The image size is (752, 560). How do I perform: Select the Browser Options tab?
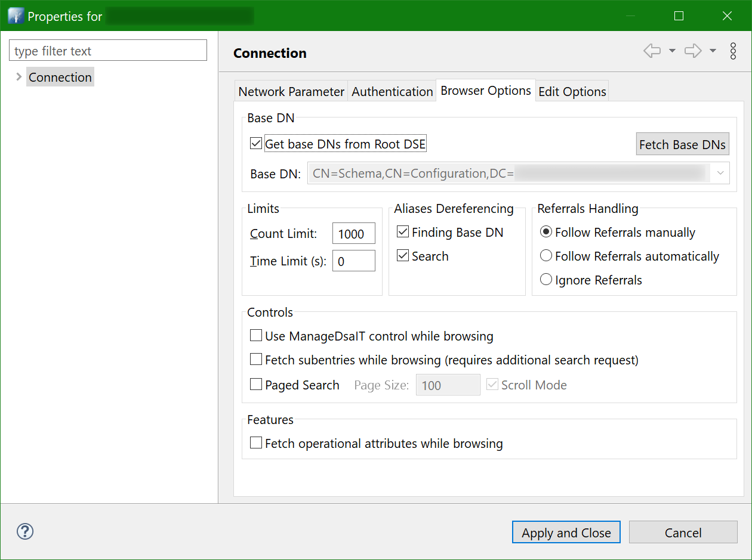click(486, 90)
